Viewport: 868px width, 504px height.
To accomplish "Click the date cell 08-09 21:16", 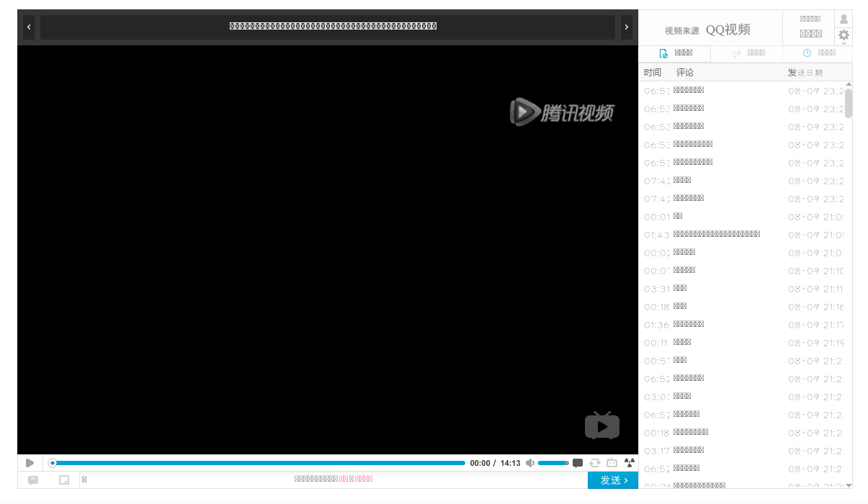I will click(x=815, y=307).
